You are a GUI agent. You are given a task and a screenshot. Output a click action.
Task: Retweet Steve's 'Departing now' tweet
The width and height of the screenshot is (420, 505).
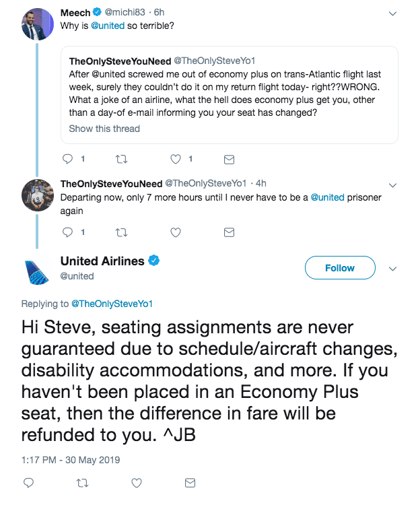121,232
